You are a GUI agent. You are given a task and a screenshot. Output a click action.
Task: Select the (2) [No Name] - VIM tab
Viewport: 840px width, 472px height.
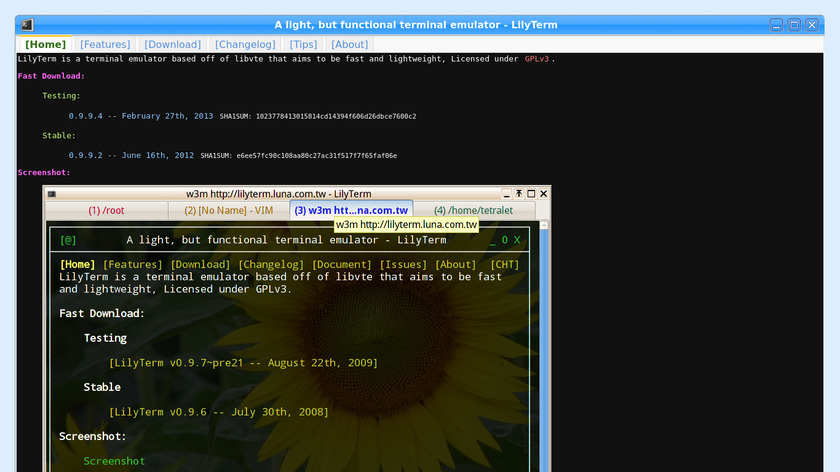click(x=229, y=211)
